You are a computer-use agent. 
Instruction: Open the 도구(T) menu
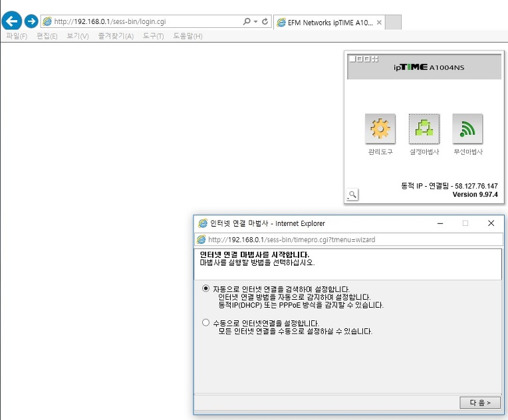(x=153, y=36)
